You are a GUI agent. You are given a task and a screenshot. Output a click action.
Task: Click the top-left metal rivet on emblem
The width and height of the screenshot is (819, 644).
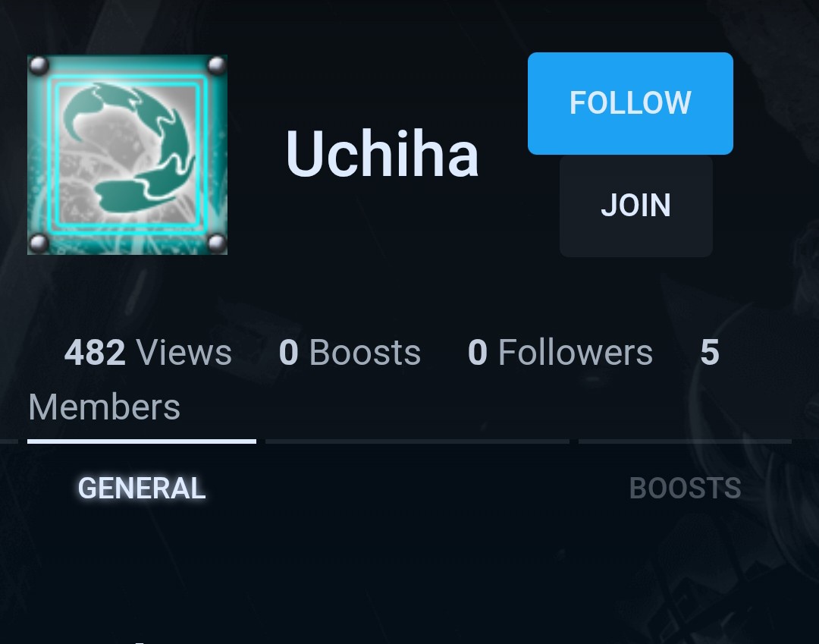[x=39, y=66]
